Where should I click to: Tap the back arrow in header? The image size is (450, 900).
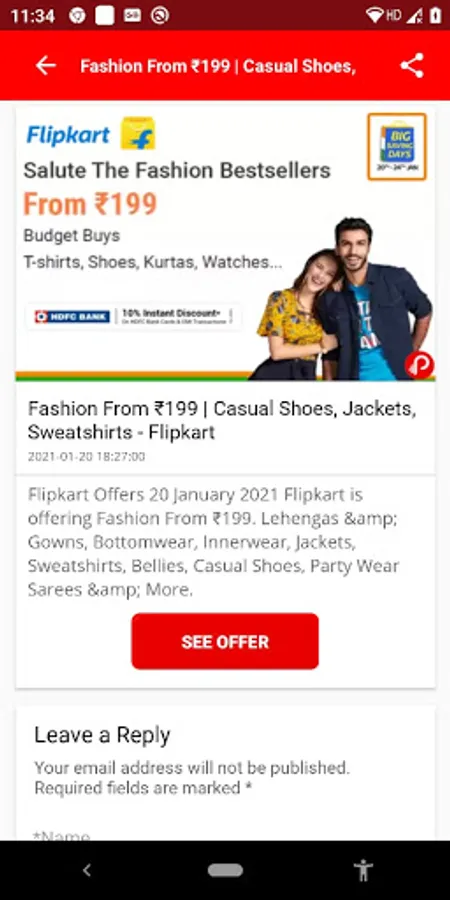pyautogui.click(x=46, y=65)
